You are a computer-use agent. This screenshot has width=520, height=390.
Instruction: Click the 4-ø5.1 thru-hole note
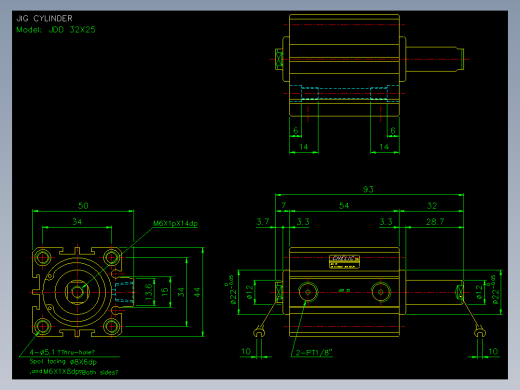[62, 352]
